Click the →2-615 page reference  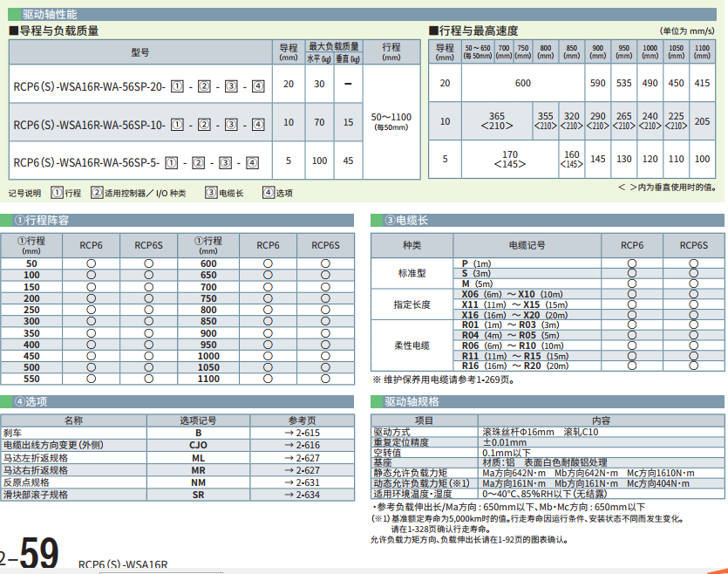[x=303, y=433]
